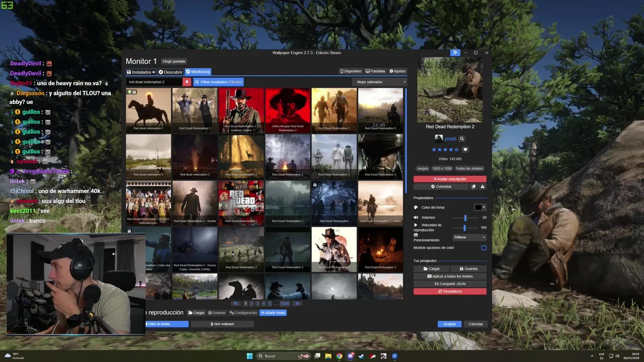
Task: Select the Red Dead Redemption 2 - Smoke thumbnail
Action: tap(195, 203)
